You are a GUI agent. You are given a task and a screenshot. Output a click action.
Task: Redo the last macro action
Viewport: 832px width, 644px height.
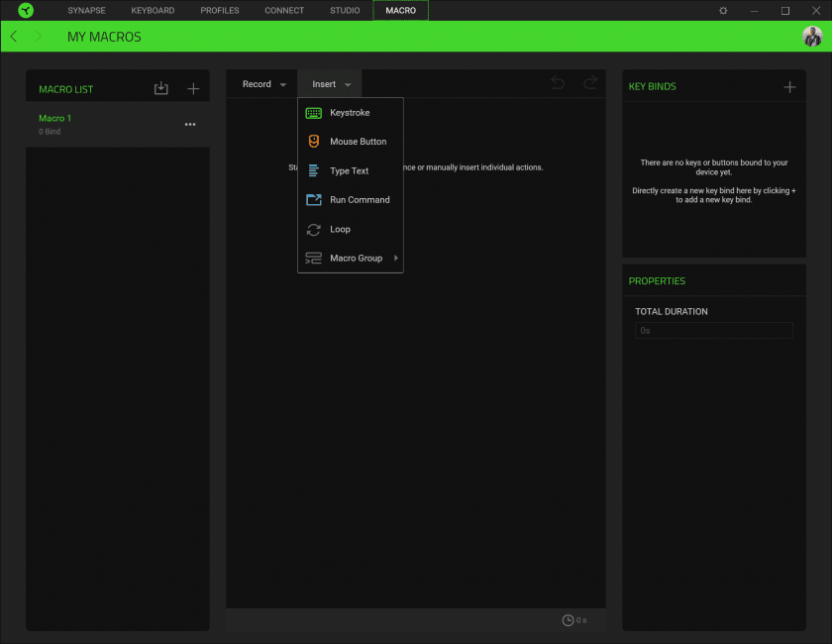click(590, 83)
